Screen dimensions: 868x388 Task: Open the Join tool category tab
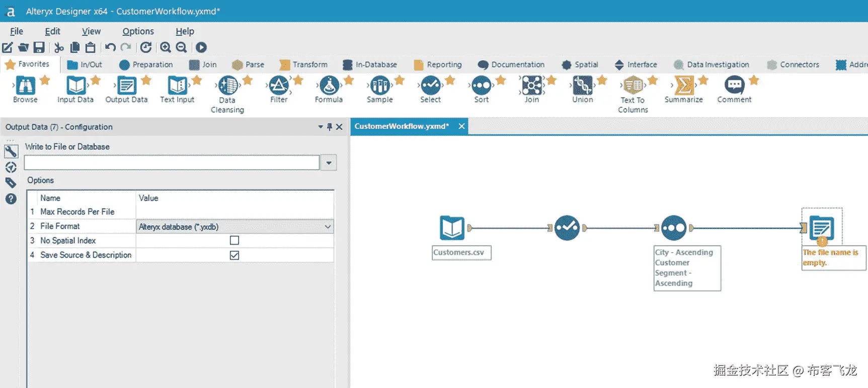coord(203,64)
